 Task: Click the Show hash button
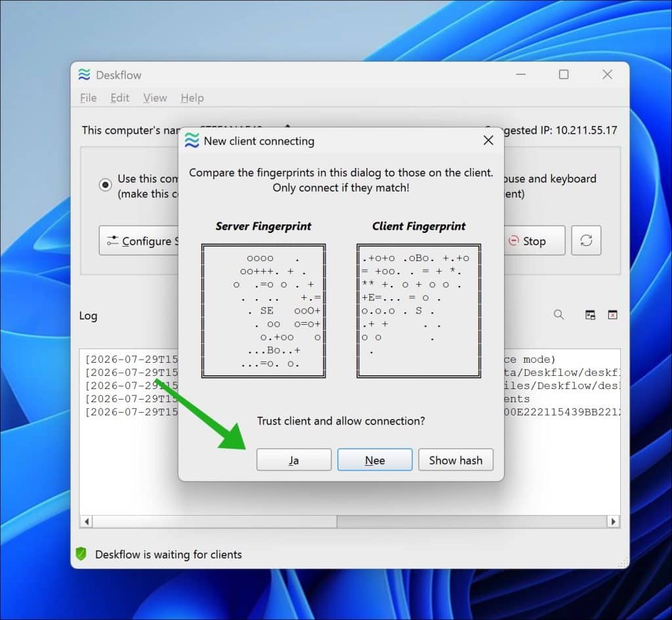[x=455, y=460]
